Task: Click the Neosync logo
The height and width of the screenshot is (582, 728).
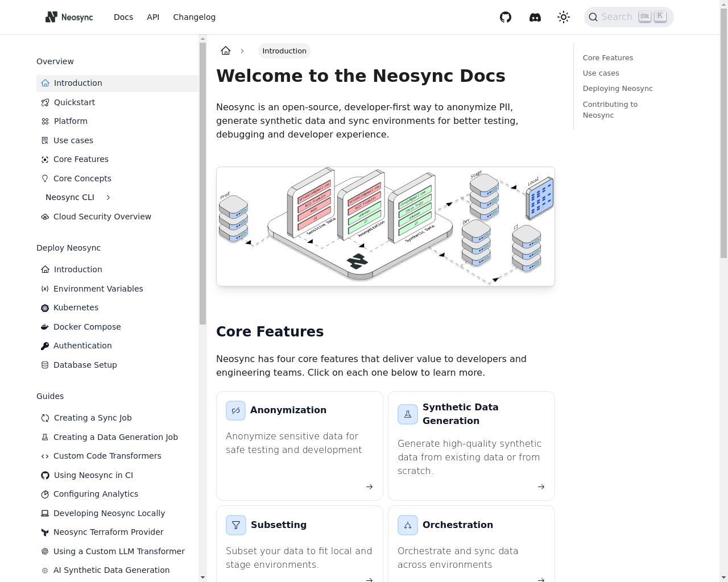Action: pyautogui.click(x=69, y=17)
